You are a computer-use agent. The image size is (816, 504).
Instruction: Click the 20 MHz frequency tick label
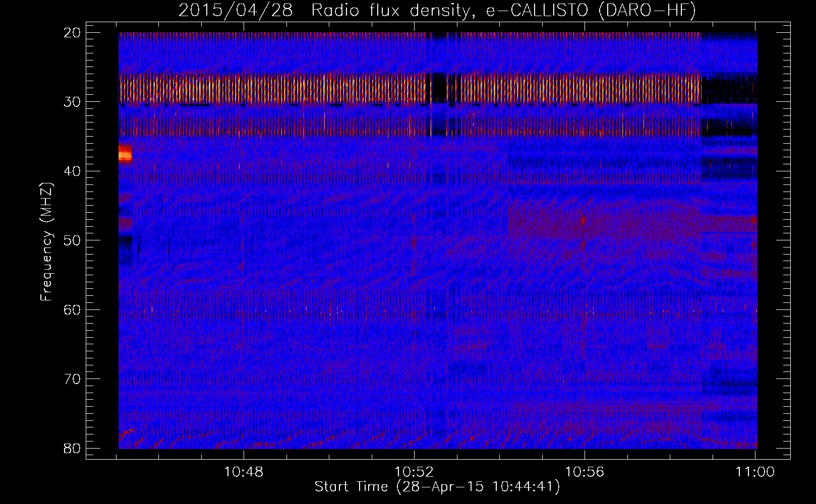point(72,33)
